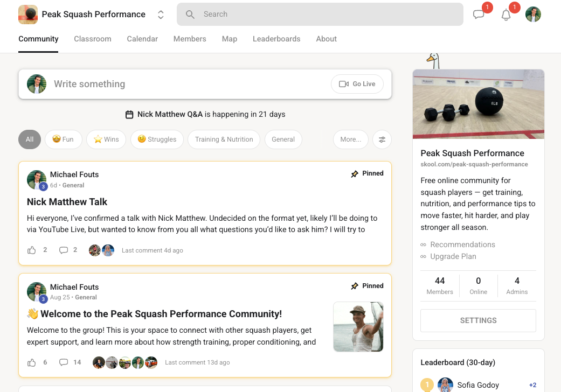Open comments on Nick Matthew Talk post

click(64, 250)
